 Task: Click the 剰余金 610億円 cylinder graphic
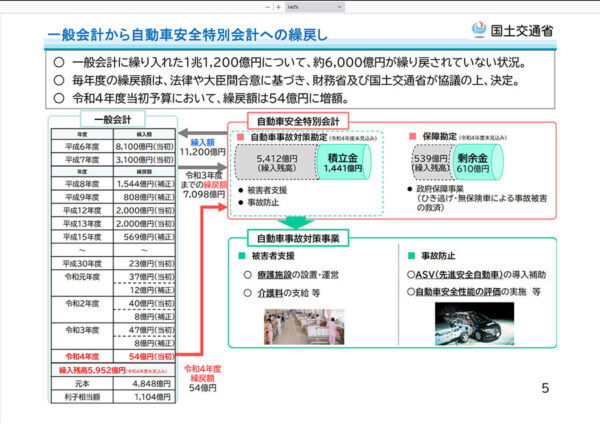pyautogui.click(x=470, y=163)
